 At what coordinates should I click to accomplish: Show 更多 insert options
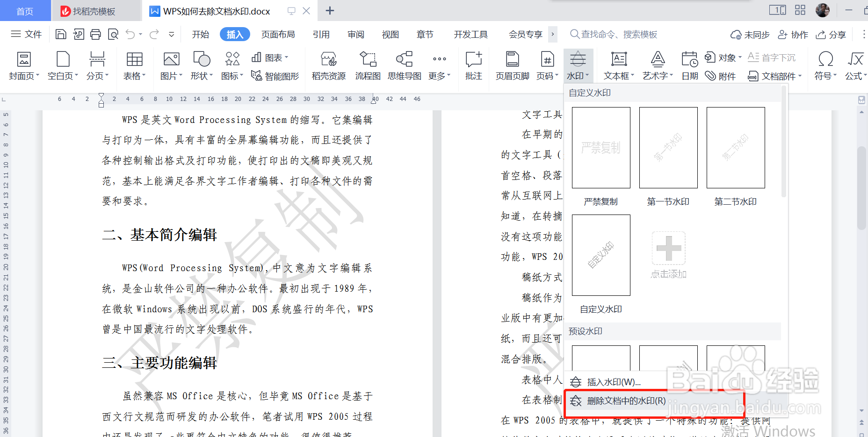point(439,66)
